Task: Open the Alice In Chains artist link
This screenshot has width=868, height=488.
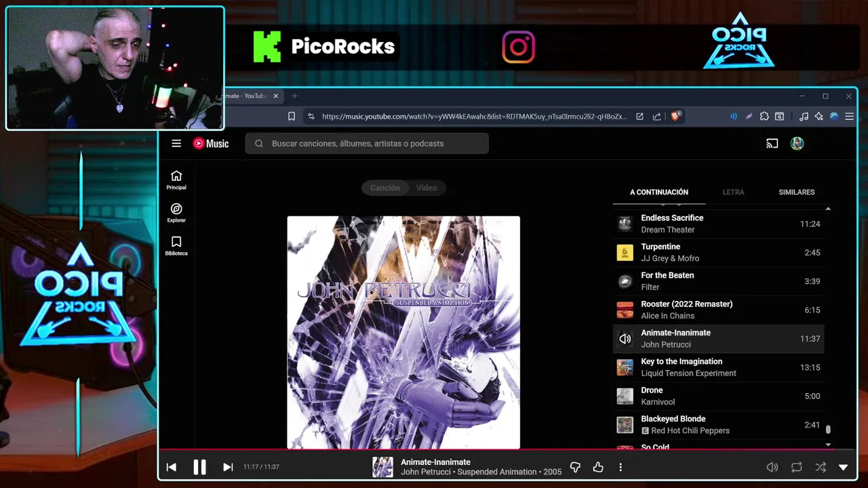Action: (667, 316)
